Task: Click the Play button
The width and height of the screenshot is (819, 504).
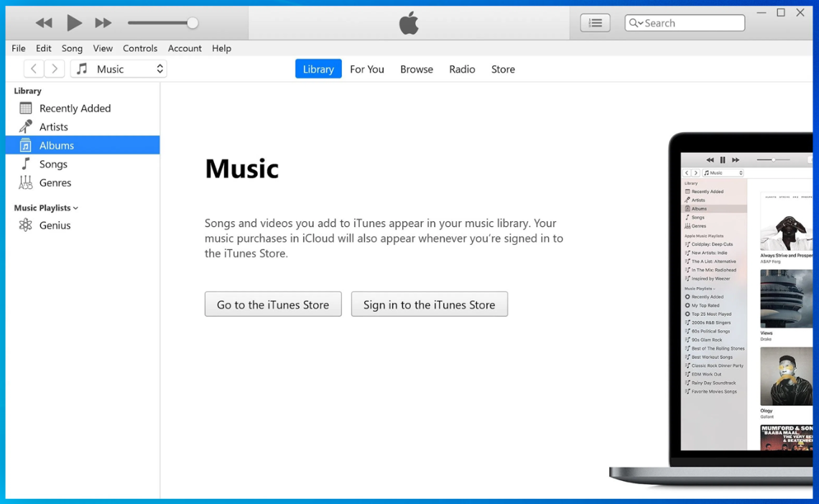Action: [74, 23]
